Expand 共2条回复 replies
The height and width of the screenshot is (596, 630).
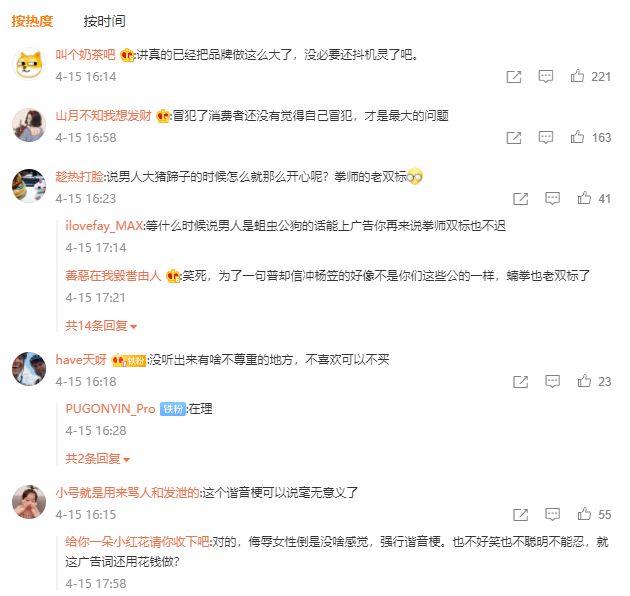click(98, 459)
